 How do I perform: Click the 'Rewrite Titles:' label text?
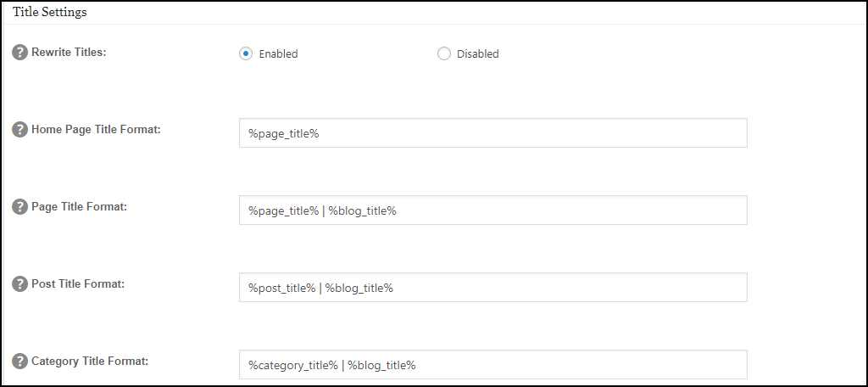69,53
